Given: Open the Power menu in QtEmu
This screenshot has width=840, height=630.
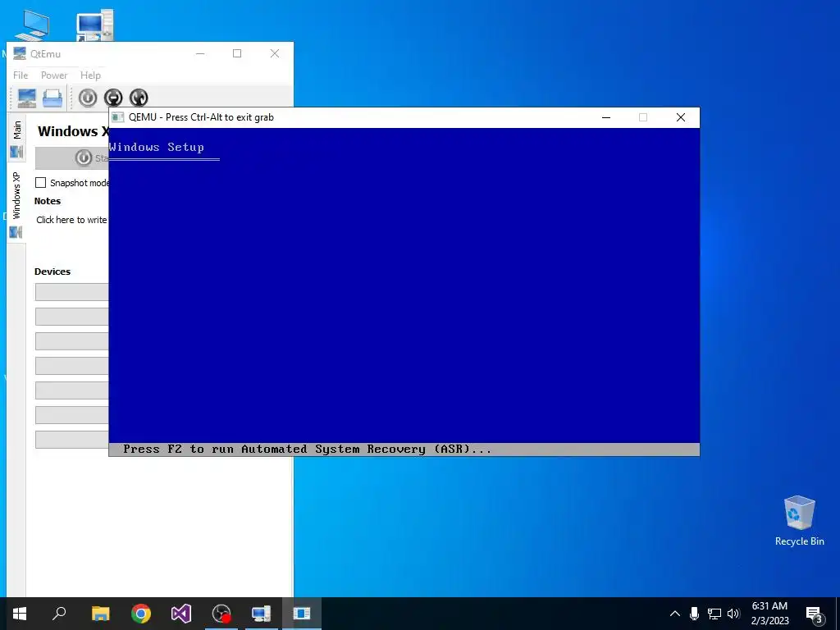Looking at the screenshot, I should point(54,75).
